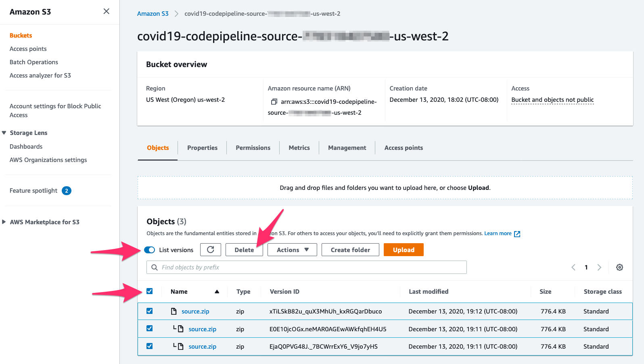The image size is (644, 364).
Task: Close the Amazon S3 navigation panel
Action: (106, 11)
